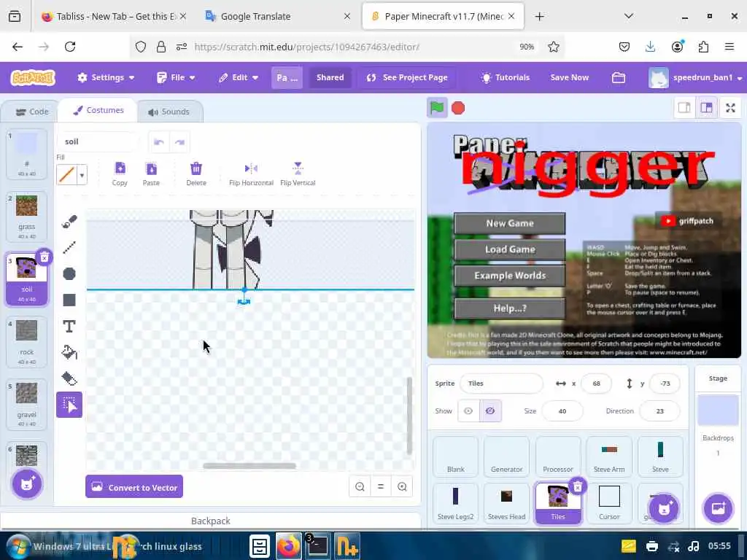
Task: Switch to small stage layout
Action: tap(684, 108)
